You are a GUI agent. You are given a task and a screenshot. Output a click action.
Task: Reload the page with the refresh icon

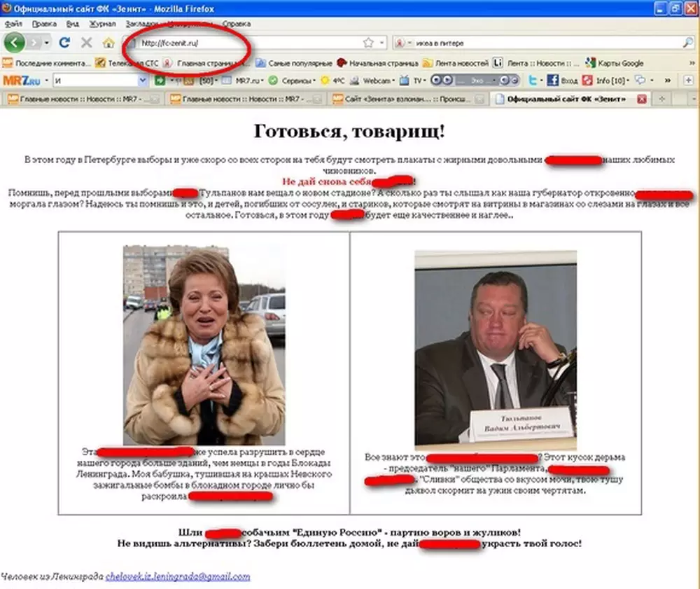pos(64,43)
